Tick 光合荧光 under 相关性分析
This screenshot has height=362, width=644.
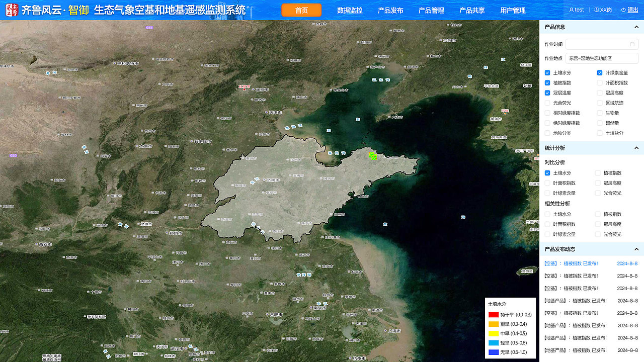pos(598,234)
